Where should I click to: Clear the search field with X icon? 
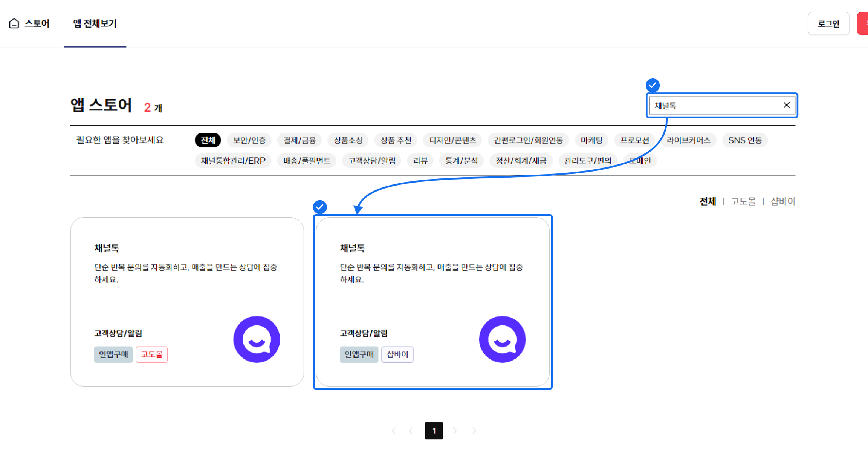coord(786,105)
